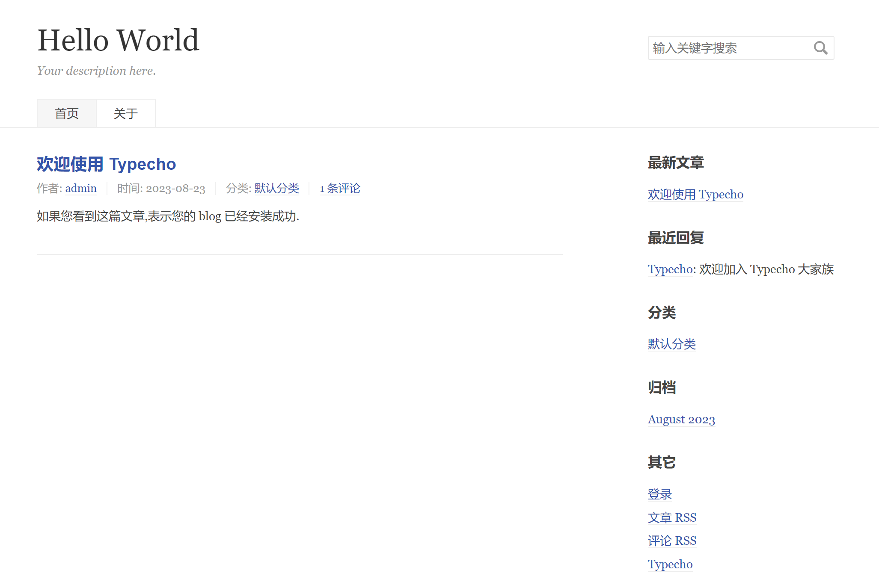Open the 关于 page tab

[x=125, y=113]
